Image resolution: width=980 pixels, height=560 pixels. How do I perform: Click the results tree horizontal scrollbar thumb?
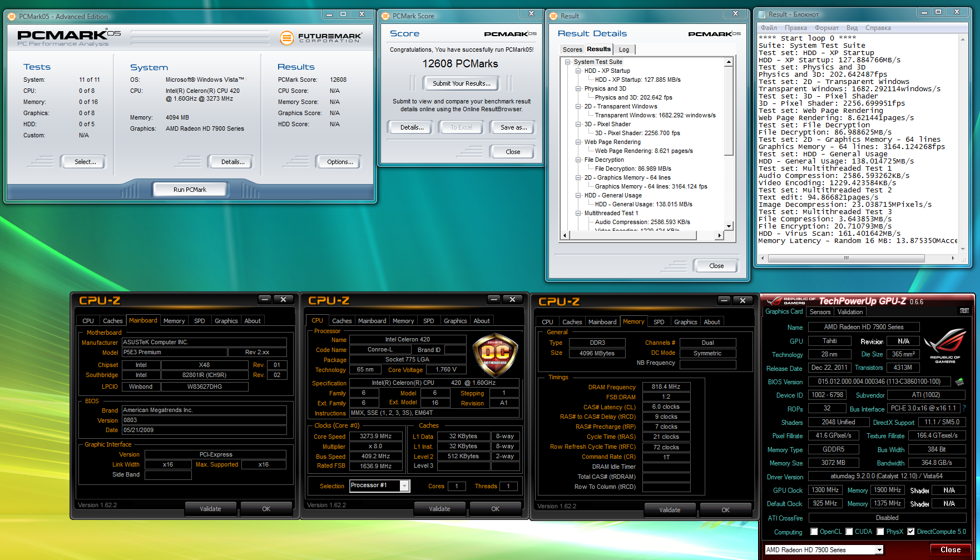(633, 235)
